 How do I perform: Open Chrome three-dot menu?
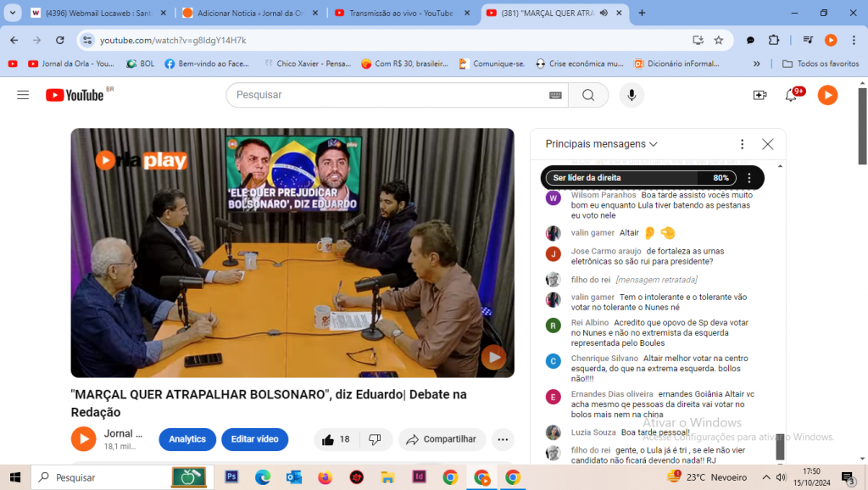854,40
